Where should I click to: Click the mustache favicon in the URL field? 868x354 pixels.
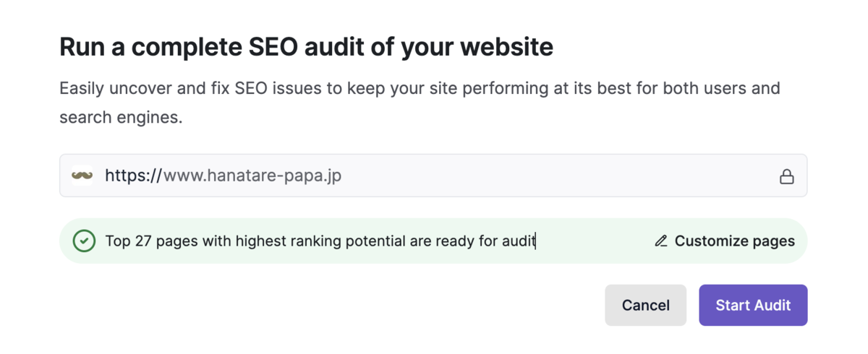(82, 176)
